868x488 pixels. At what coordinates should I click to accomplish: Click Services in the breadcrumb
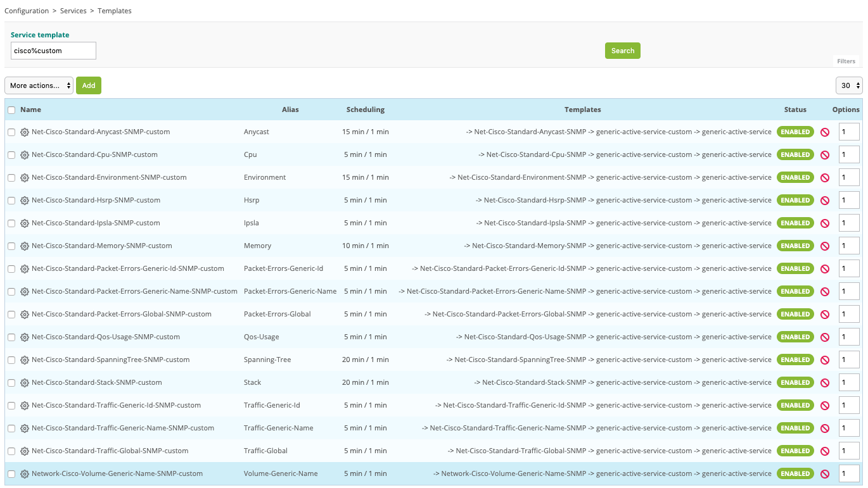click(73, 11)
